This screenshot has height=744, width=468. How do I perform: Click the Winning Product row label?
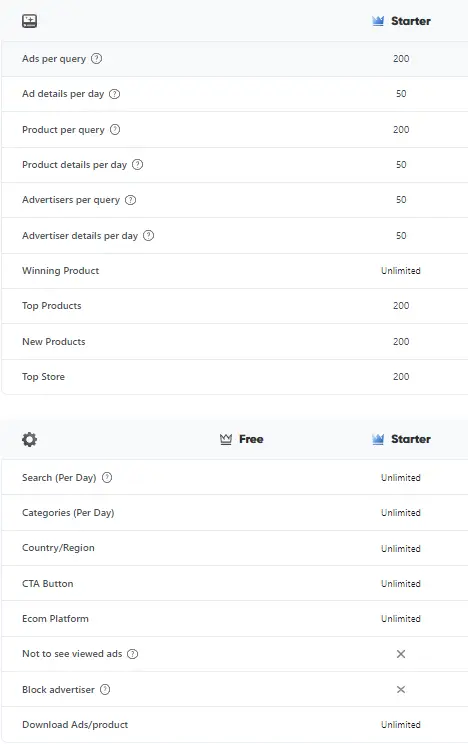[61, 270]
